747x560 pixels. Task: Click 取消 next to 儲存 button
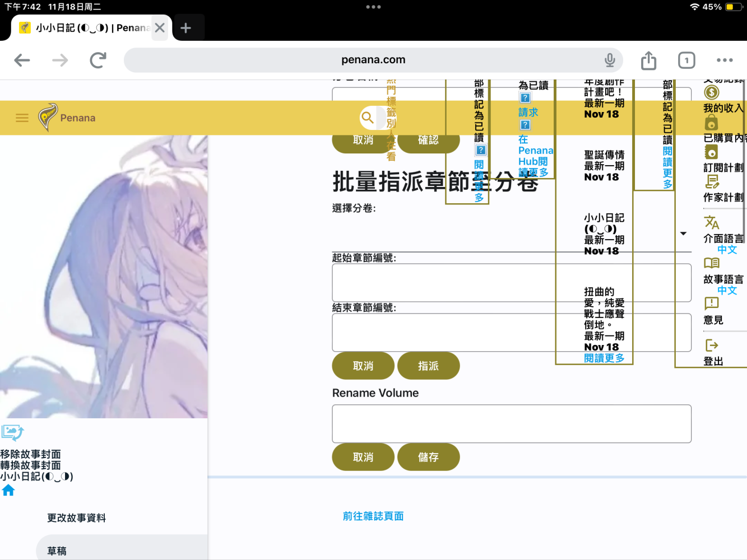click(x=363, y=457)
